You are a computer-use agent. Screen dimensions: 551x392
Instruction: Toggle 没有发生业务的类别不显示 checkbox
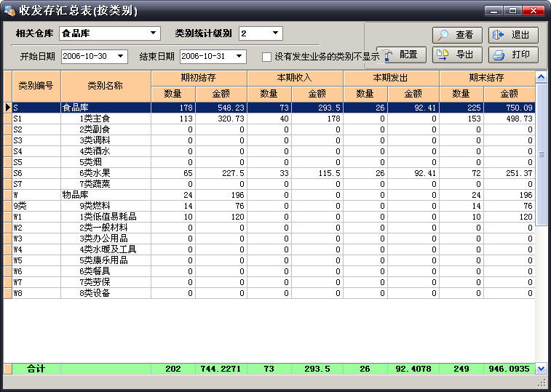[x=266, y=57]
